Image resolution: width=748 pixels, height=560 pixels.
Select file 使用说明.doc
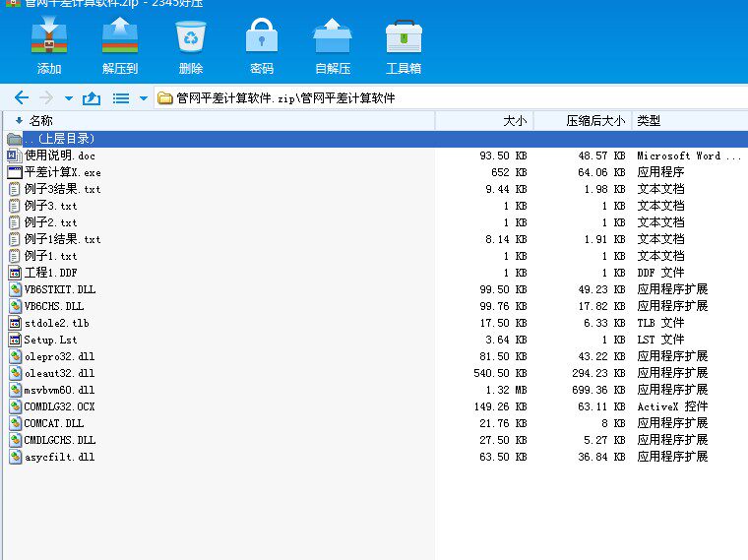tap(60, 156)
